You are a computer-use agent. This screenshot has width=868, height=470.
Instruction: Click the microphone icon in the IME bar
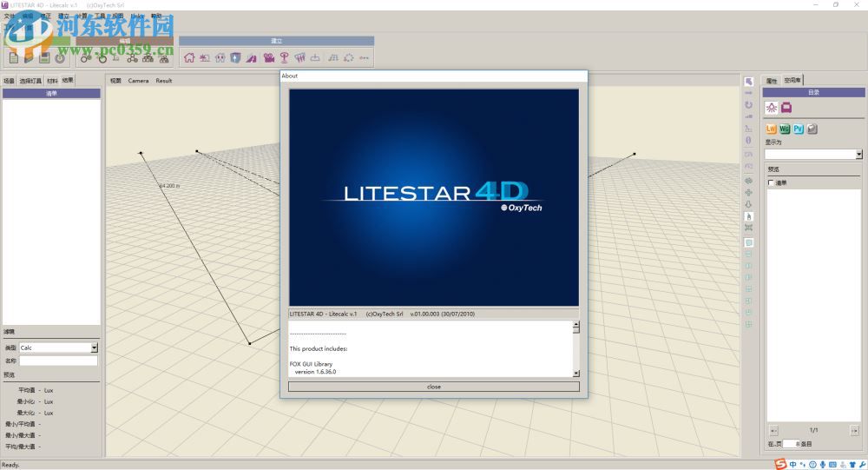[x=823, y=465]
